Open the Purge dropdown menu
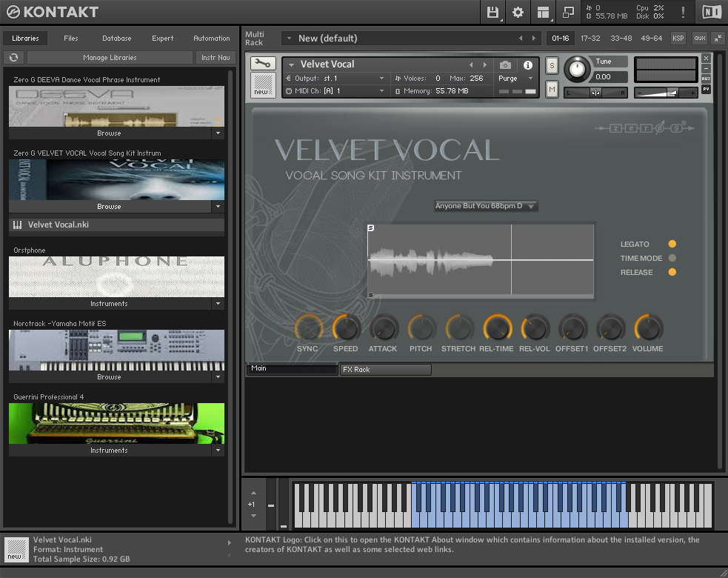The image size is (728, 578). click(x=515, y=78)
